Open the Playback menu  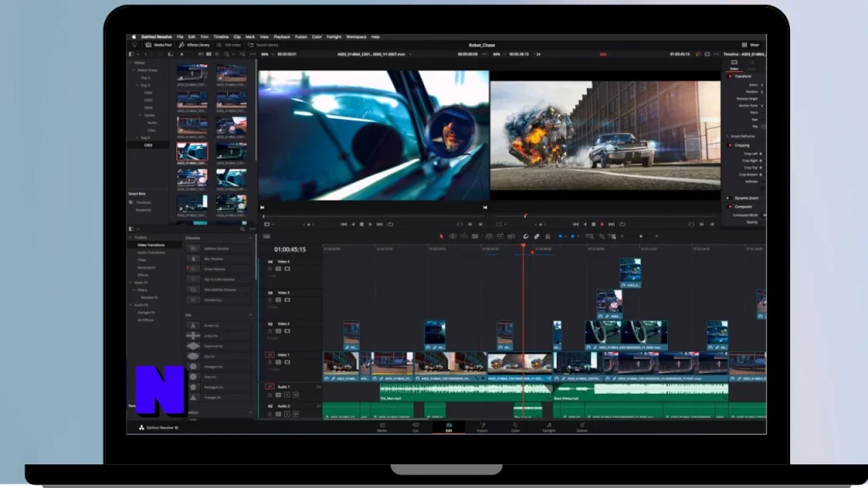click(280, 36)
